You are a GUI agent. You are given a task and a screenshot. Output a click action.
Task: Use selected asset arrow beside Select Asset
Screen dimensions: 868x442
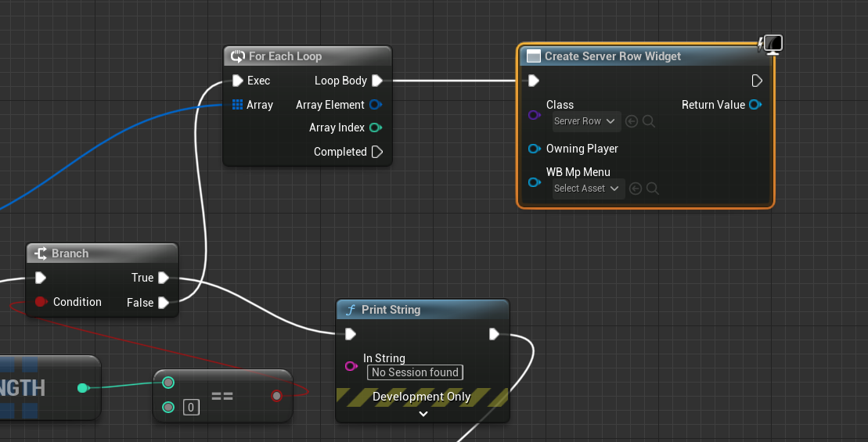pos(636,189)
